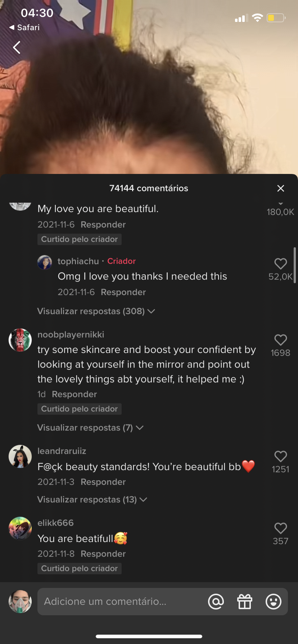Like noobplayernikki's comment with the heart

[281, 340]
